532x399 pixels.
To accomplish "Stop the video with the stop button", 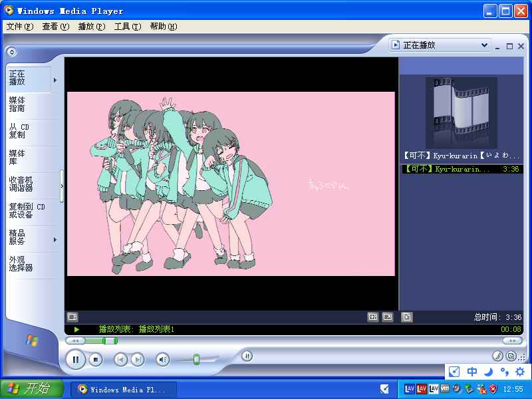I will (96, 360).
